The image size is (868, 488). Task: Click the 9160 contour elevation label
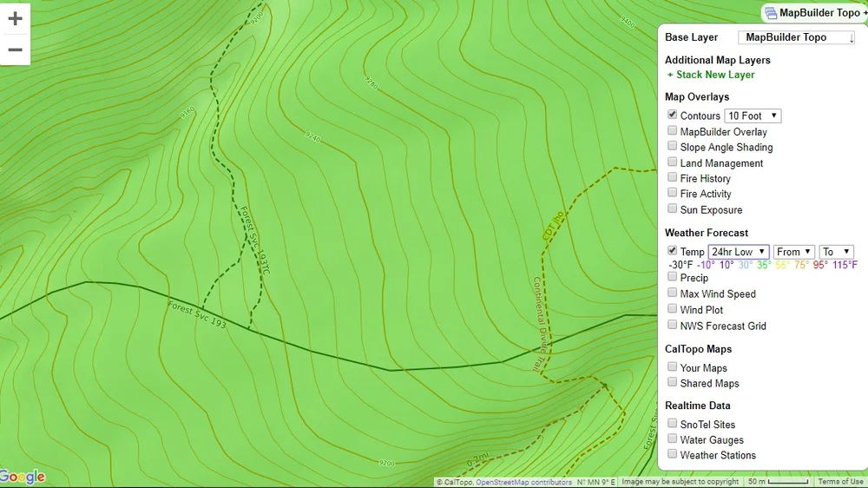click(187, 112)
